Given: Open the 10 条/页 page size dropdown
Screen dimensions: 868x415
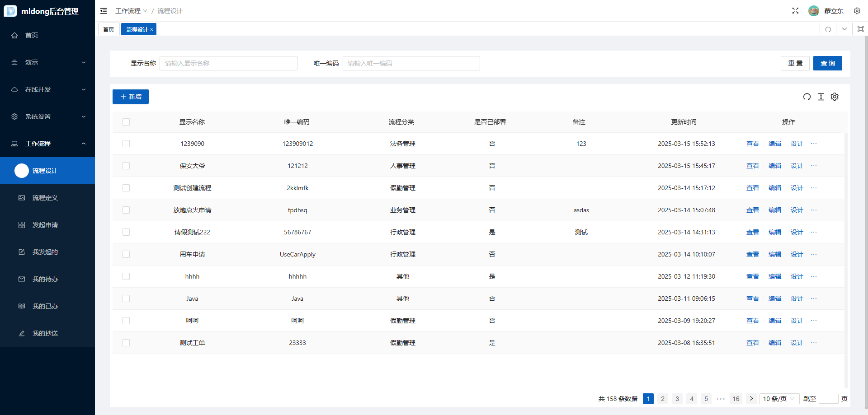Looking at the screenshot, I should [779, 399].
